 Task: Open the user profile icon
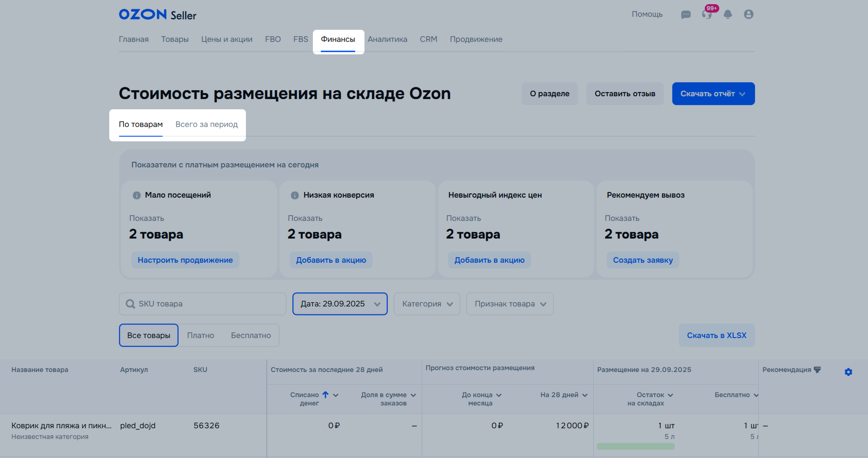(x=749, y=14)
